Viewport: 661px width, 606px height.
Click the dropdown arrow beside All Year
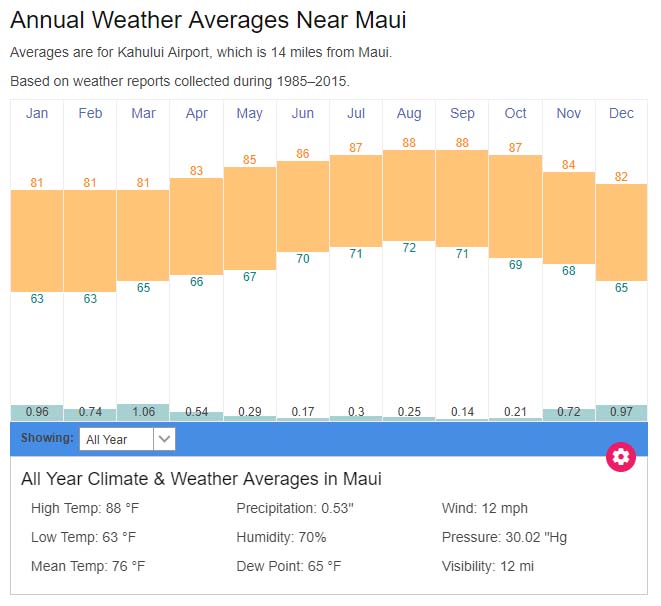165,439
